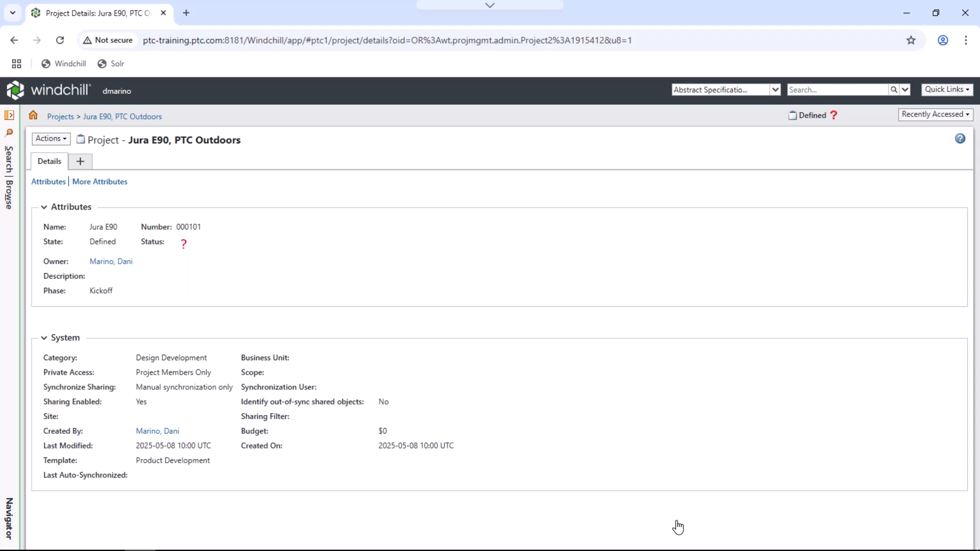Open the Recently Accessed dropdown
Viewport: 980px width, 551px height.
[x=936, y=115]
